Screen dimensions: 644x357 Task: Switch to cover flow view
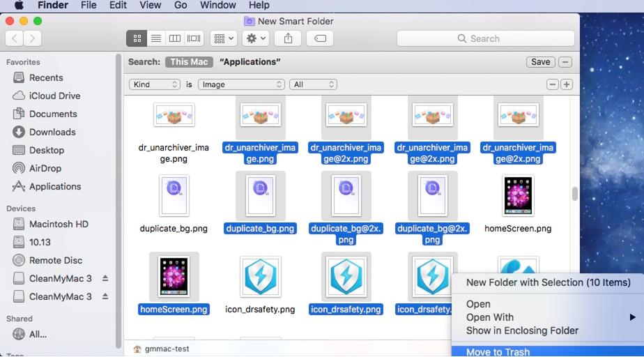pyautogui.click(x=194, y=38)
